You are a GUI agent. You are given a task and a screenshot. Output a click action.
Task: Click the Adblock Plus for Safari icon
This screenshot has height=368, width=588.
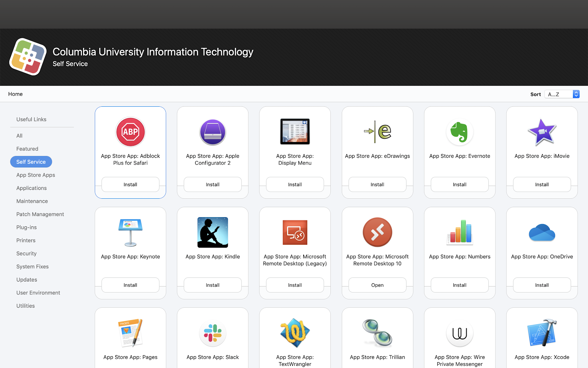[130, 132]
